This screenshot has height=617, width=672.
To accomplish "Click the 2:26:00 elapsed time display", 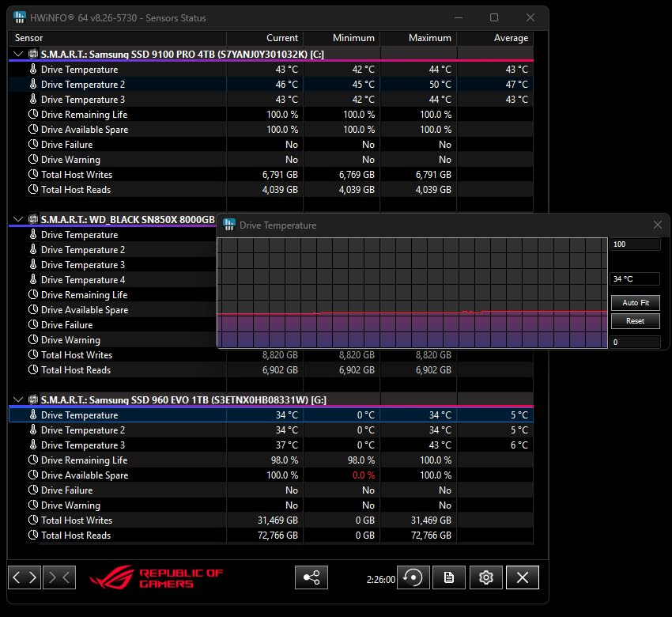I will [380, 579].
